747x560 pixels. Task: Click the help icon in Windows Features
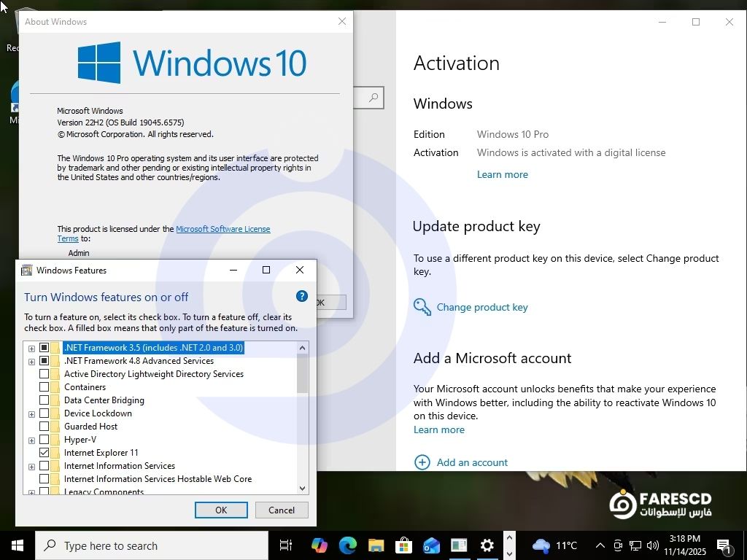tap(301, 297)
